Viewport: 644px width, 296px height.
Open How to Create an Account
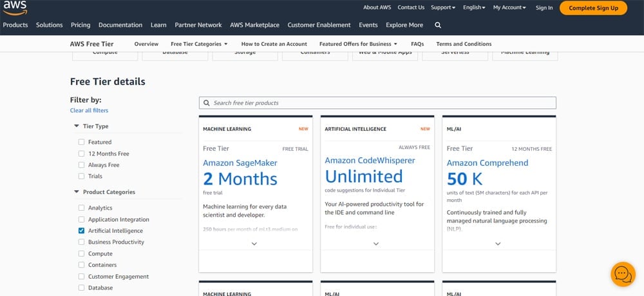point(274,44)
